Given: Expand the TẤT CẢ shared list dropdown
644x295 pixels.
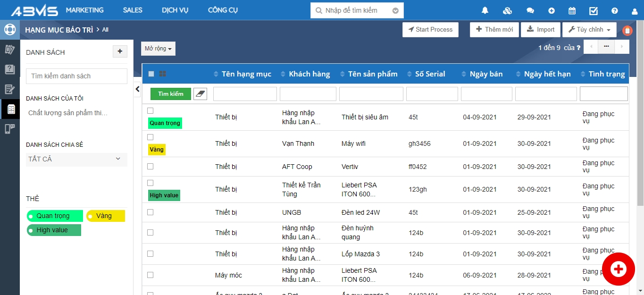Looking at the screenshot, I should coord(76,160).
